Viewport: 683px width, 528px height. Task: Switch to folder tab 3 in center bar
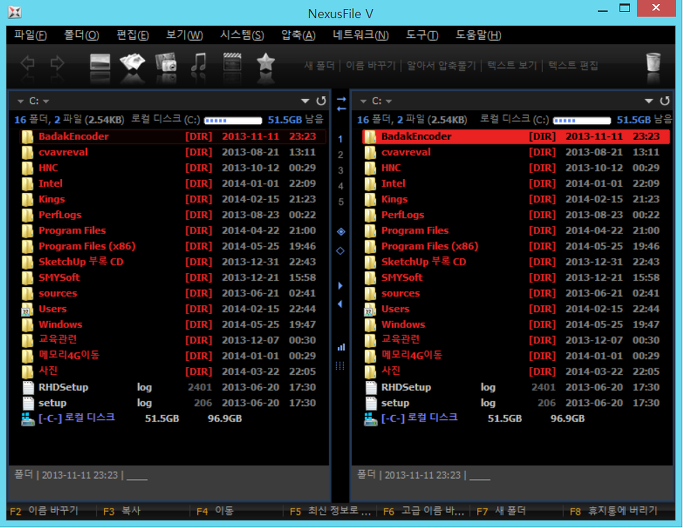pyautogui.click(x=341, y=171)
